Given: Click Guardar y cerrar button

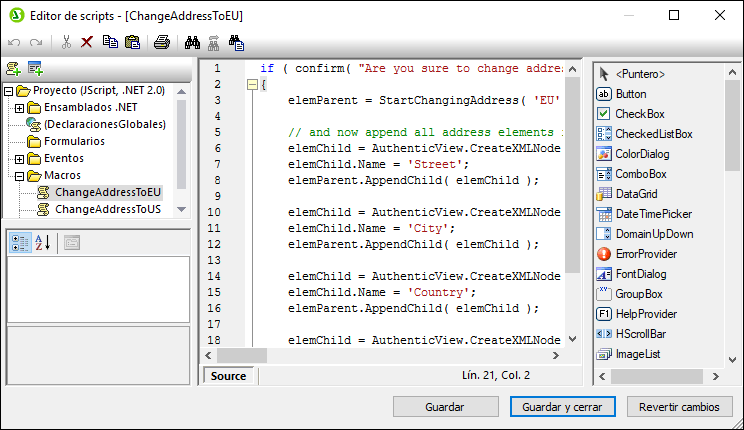Looking at the screenshot, I should point(563,407).
